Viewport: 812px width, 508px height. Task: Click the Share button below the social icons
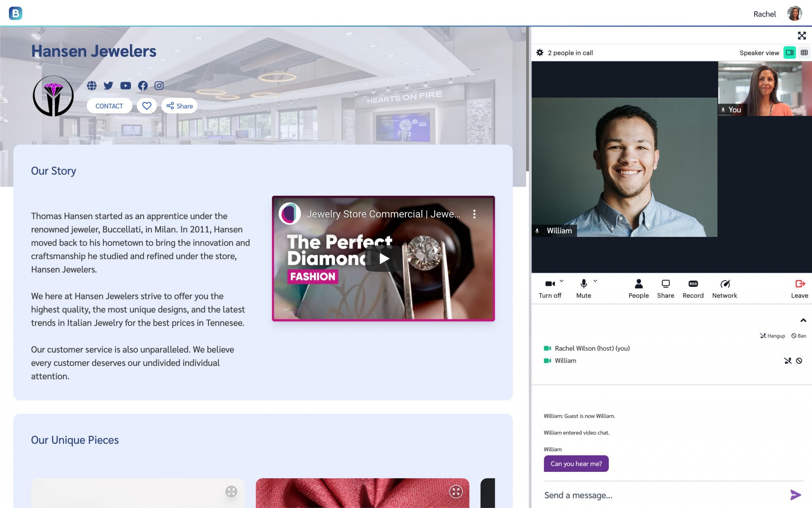pyautogui.click(x=180, y=106)
